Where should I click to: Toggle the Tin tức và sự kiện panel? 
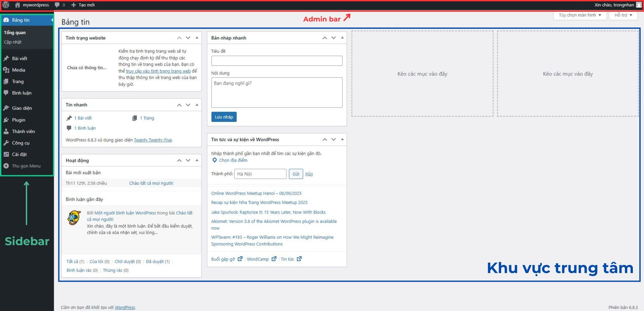pyautogui.click(x=342, y=139)
